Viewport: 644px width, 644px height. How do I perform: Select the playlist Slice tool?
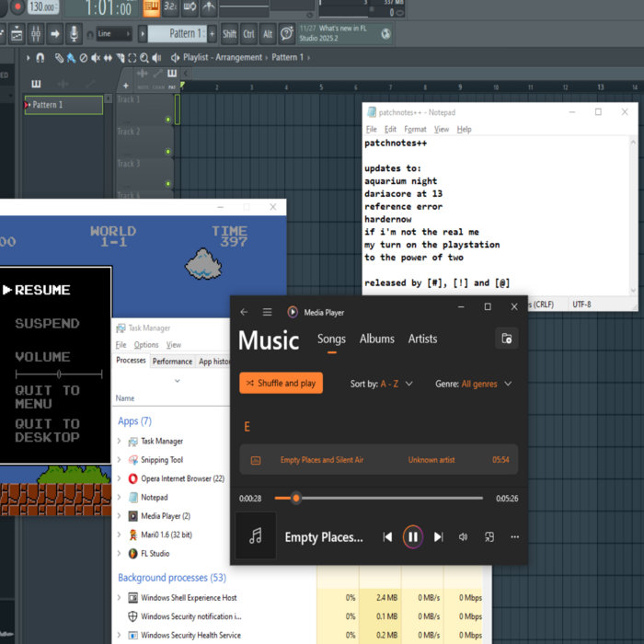click(x=121, y=58)
